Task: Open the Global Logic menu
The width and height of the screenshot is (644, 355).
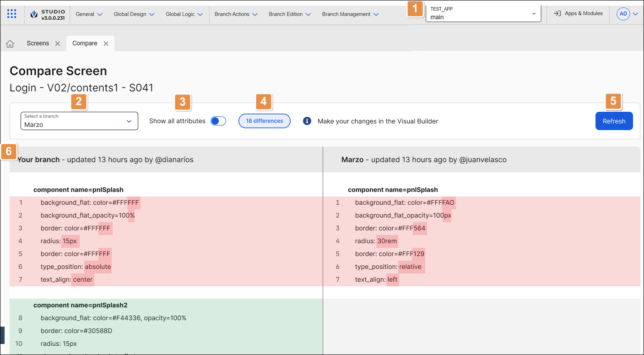Action: (184, 14)
